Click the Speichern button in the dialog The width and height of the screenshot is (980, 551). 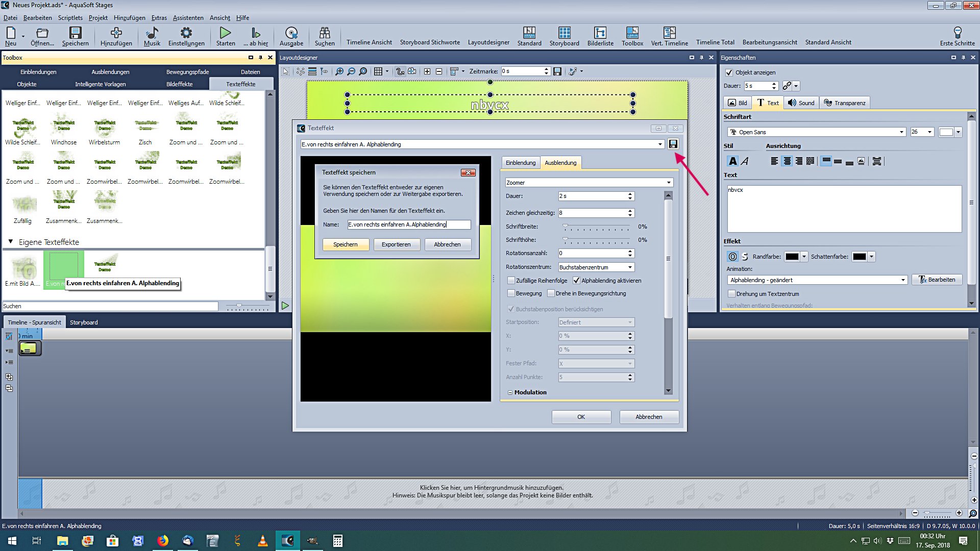click(345, 244)
